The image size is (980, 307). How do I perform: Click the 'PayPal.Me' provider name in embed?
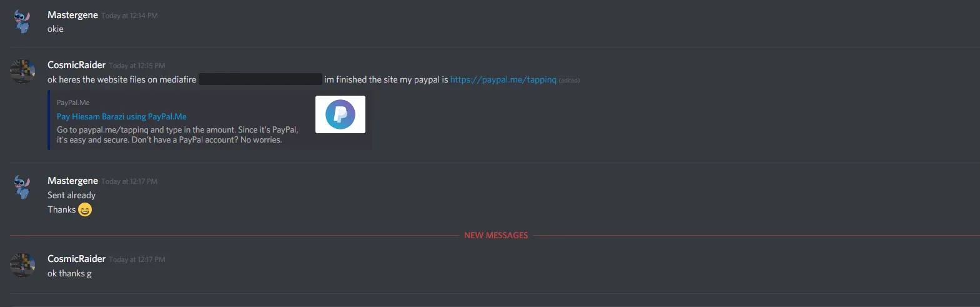point(73,103)
